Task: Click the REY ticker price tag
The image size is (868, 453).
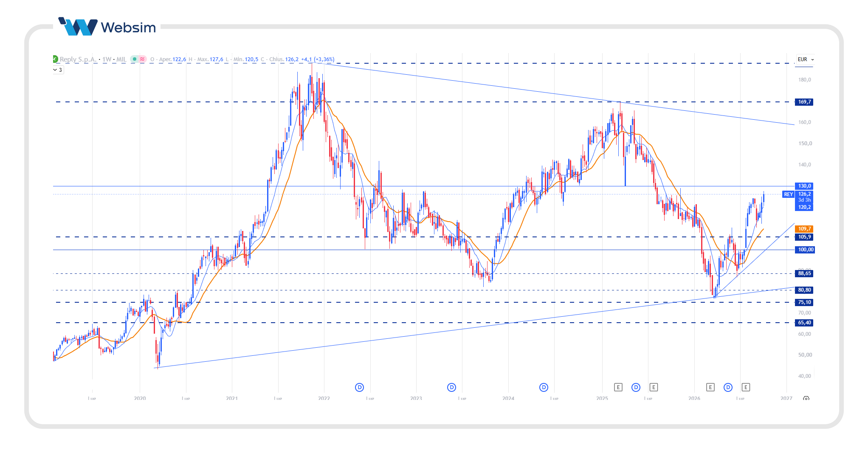Action: tap(788, 194)
